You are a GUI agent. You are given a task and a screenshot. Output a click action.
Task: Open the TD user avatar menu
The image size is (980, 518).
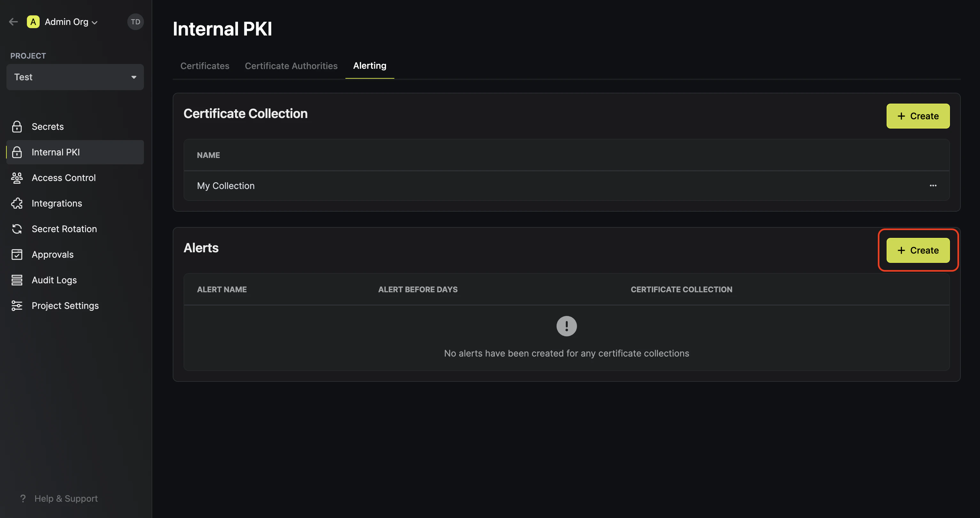point(135,22)
